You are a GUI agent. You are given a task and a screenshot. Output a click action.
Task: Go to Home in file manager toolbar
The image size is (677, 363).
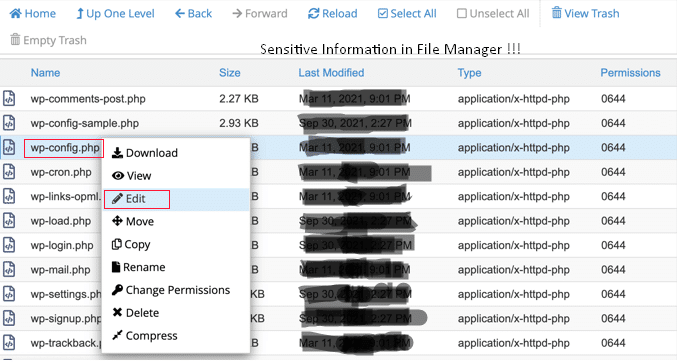coord(33,14)
